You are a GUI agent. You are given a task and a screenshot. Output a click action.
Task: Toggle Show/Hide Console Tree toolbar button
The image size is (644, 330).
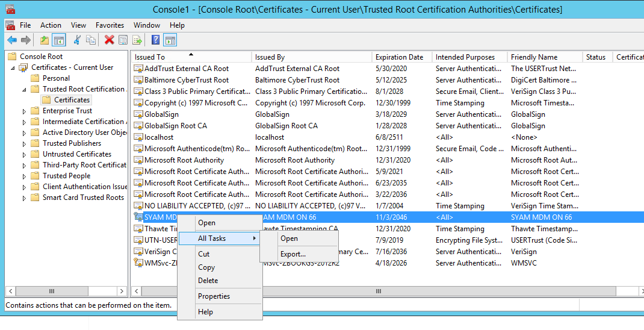pos(58,40)
